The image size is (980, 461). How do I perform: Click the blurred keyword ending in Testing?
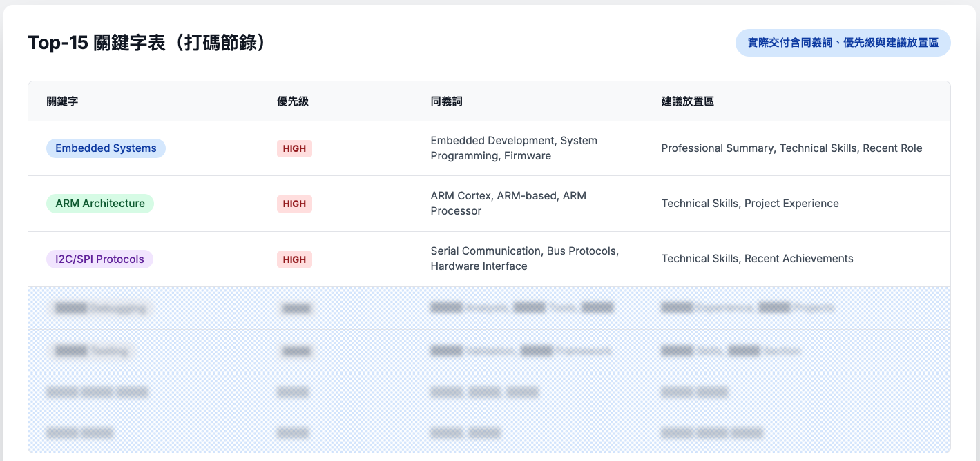point(92,351)
